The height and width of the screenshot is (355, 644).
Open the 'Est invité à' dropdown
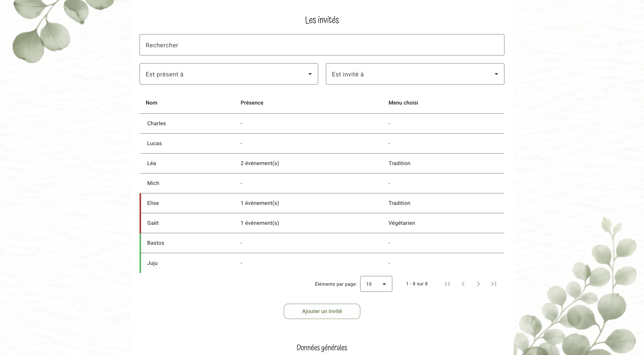pos(415,74)
